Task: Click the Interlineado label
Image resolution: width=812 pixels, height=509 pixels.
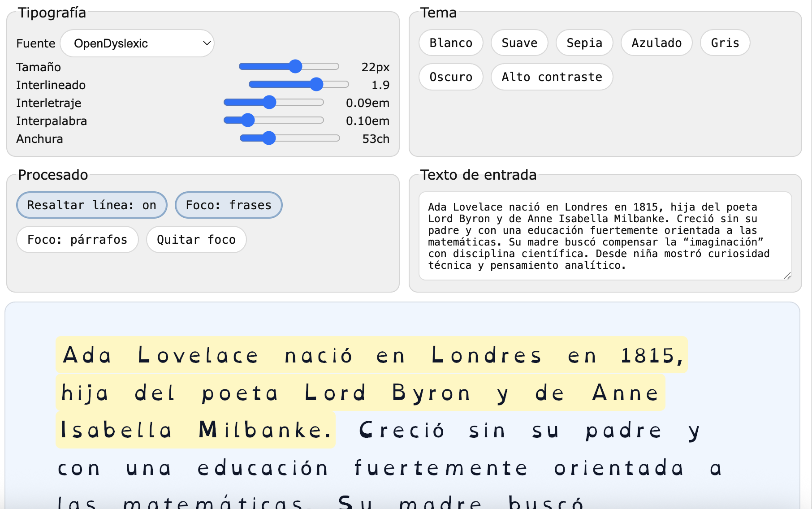Action: coord(51,85)
